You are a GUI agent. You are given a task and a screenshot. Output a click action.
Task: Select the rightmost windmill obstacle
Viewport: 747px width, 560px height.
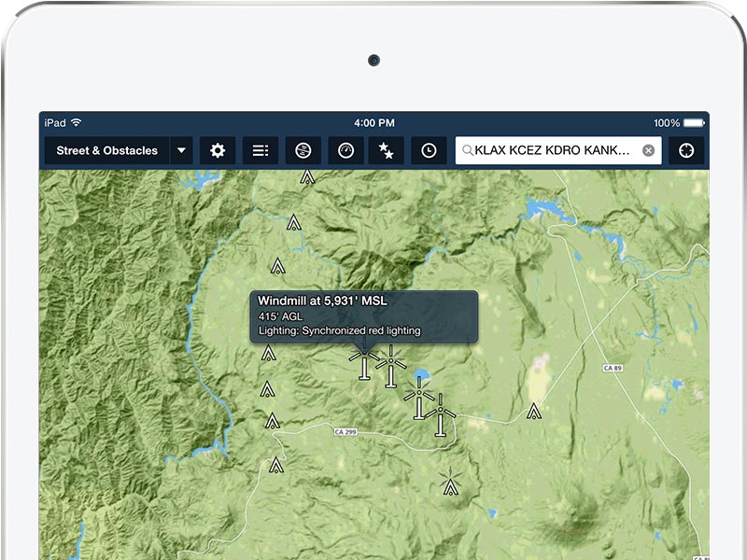coord(441,417)
